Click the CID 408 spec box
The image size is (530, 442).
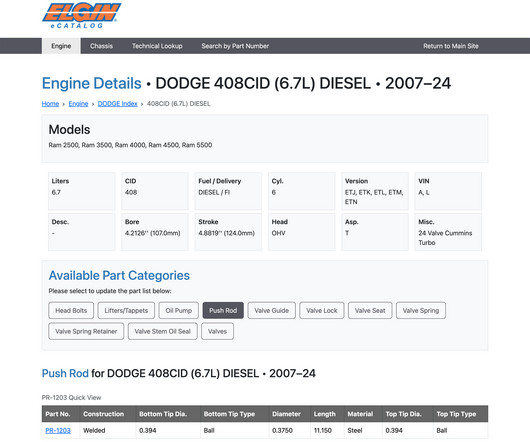click(x=155, y=191)
